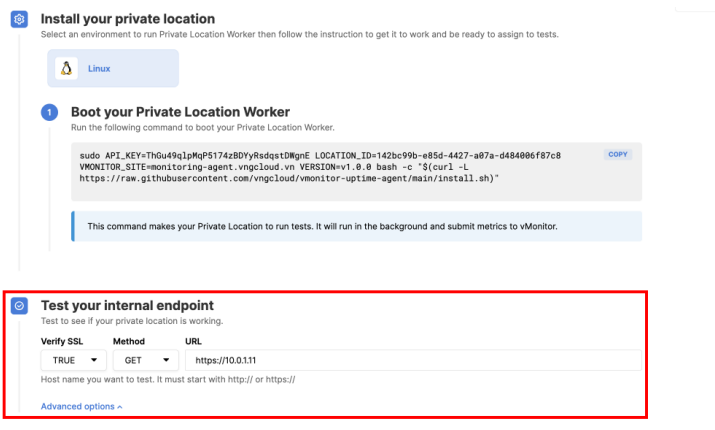This screenshot has height=430, width=715.
Task: Expand the Advanced options section
Action: click(81, 406)
